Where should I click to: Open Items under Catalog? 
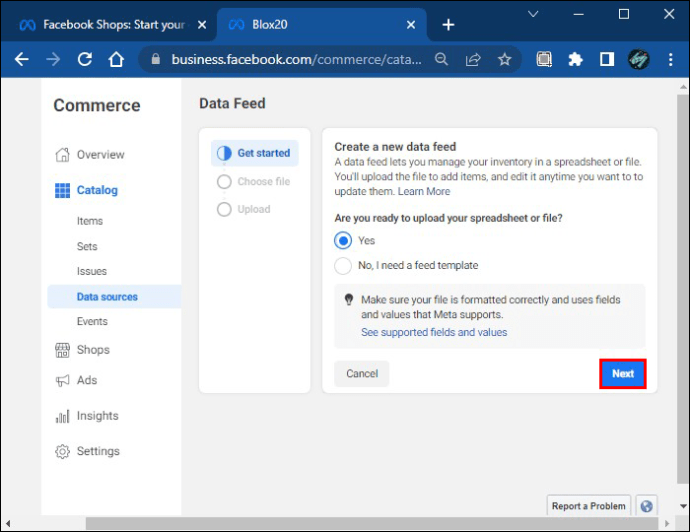(90, 221)
